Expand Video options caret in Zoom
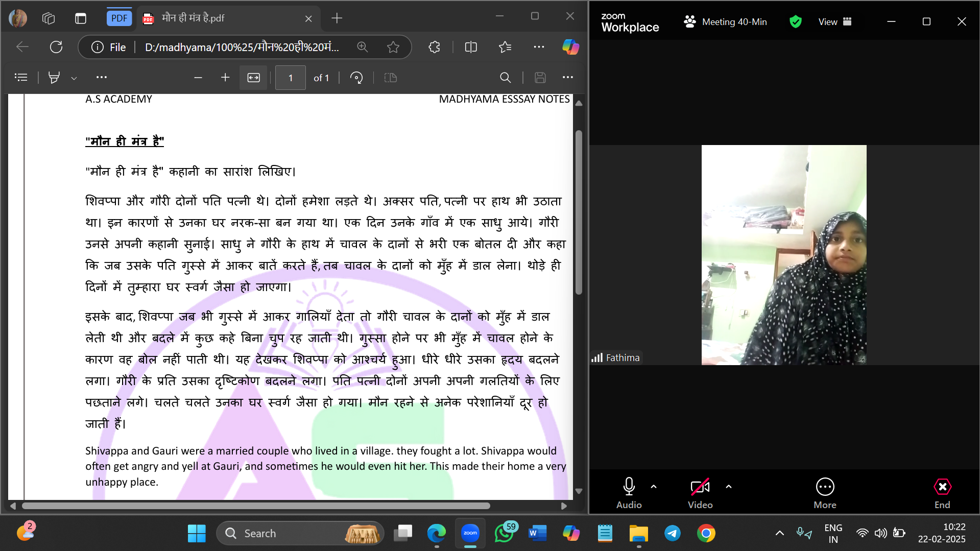 pyautogui.click(x=729, y=487)
